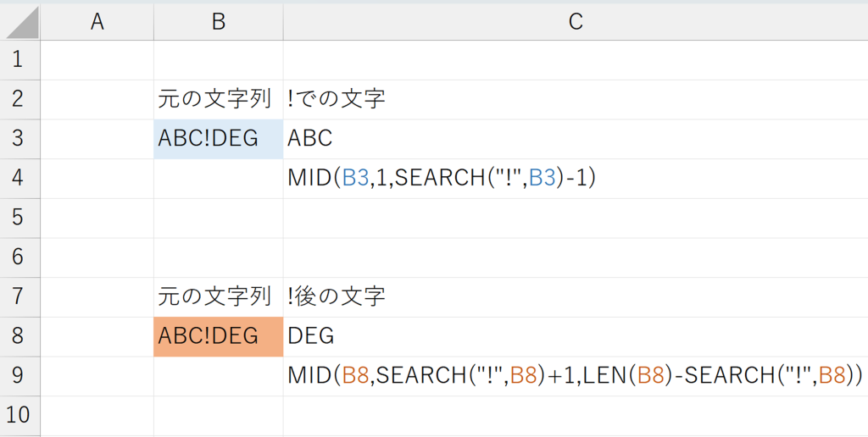Viewport: 868px width, 437px height.
Task: Select row 8 header
Action: pos(19,336)
